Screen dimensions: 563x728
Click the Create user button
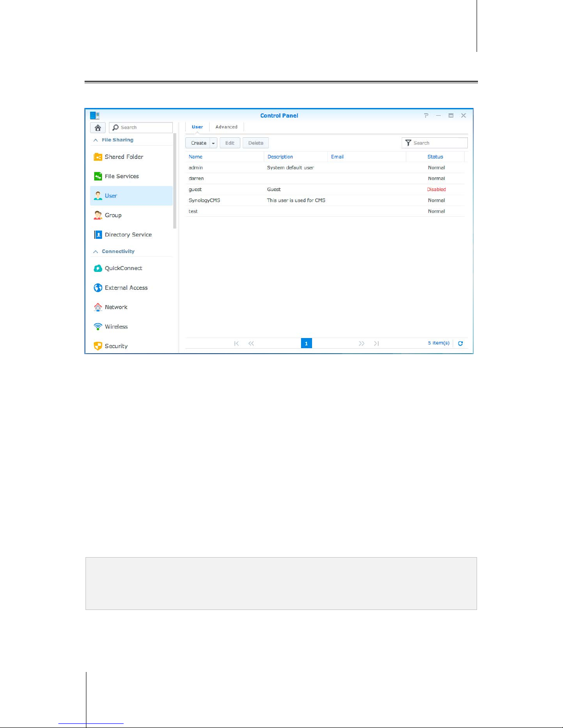(x=198, y=143)
